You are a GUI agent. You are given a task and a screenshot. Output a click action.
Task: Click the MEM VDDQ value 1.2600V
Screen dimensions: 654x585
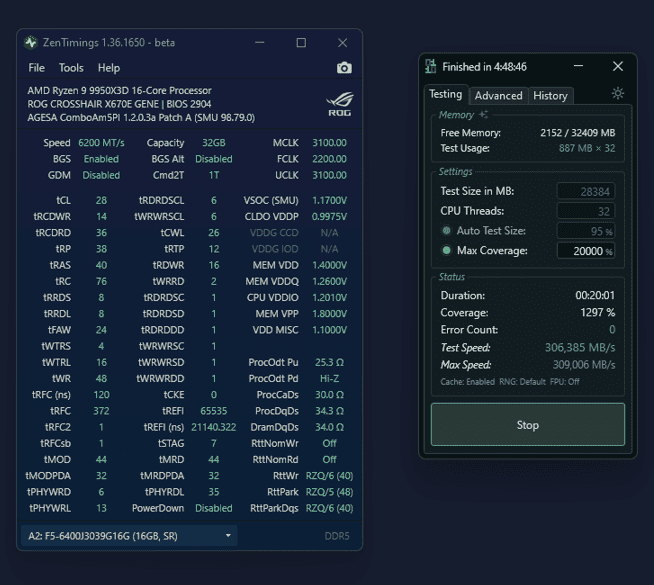pyautogui.click(x=329, y=281)
